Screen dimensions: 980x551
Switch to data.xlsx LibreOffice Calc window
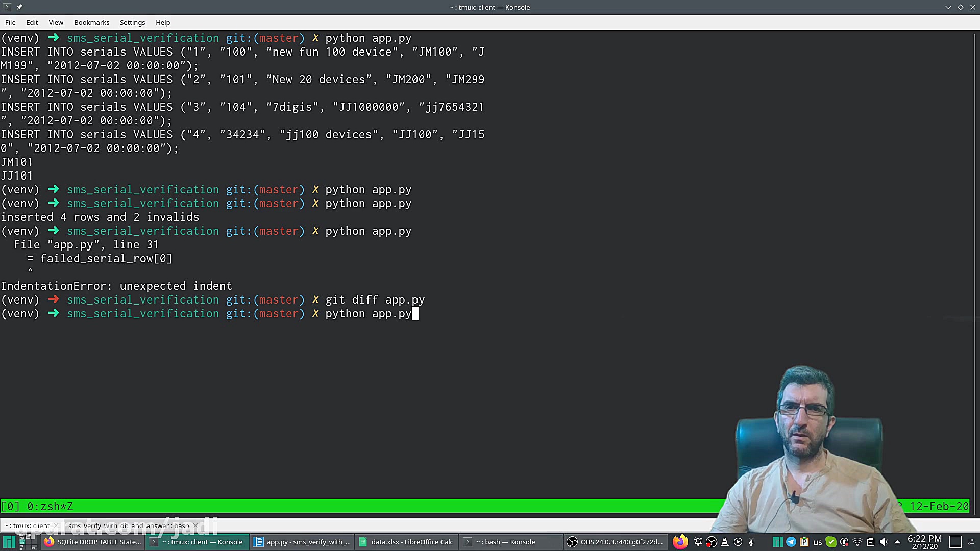pos(406,542)
